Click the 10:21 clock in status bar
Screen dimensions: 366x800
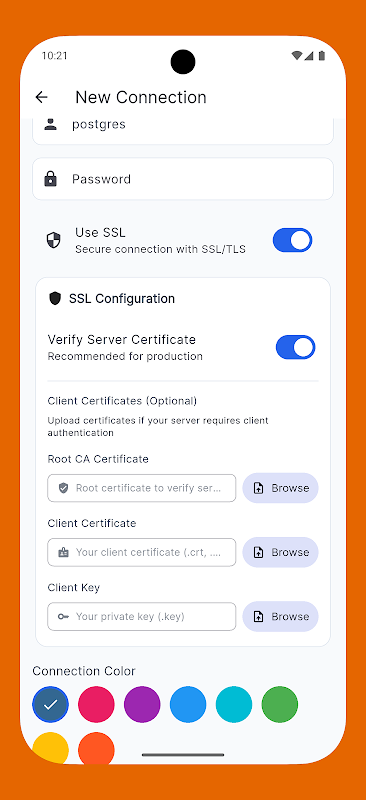(54, 56)
